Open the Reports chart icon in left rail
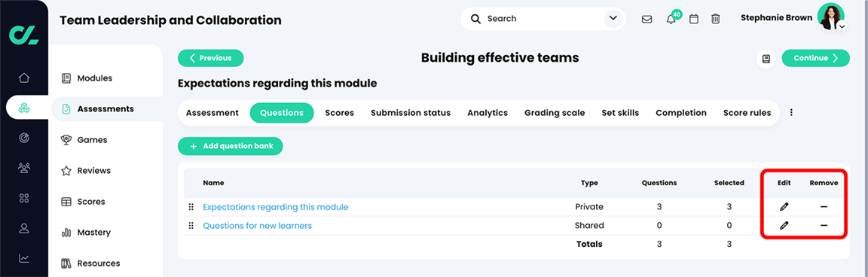 [24, 258]
